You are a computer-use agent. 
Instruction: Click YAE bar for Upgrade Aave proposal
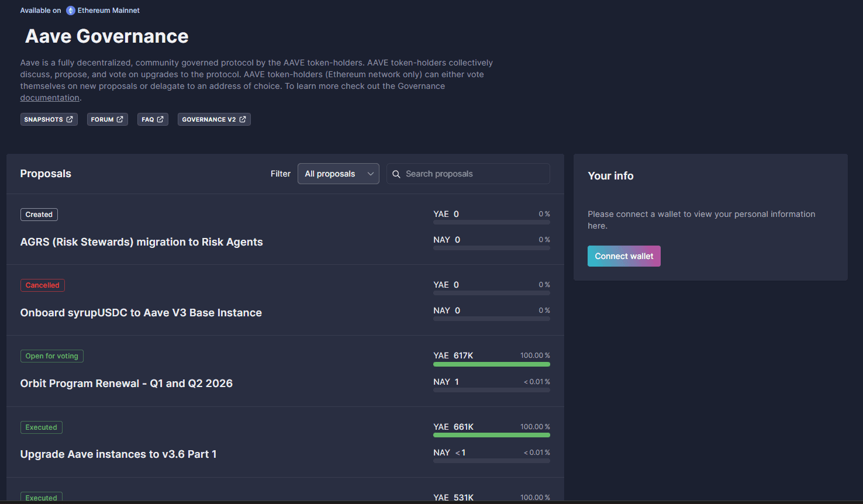491,435
